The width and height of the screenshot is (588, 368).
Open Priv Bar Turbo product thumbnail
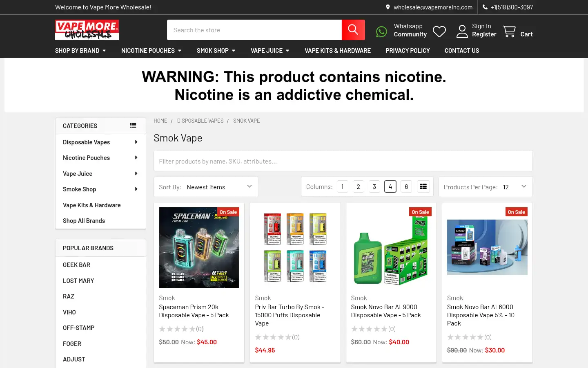pyautogui.click(x=295, y=247)
